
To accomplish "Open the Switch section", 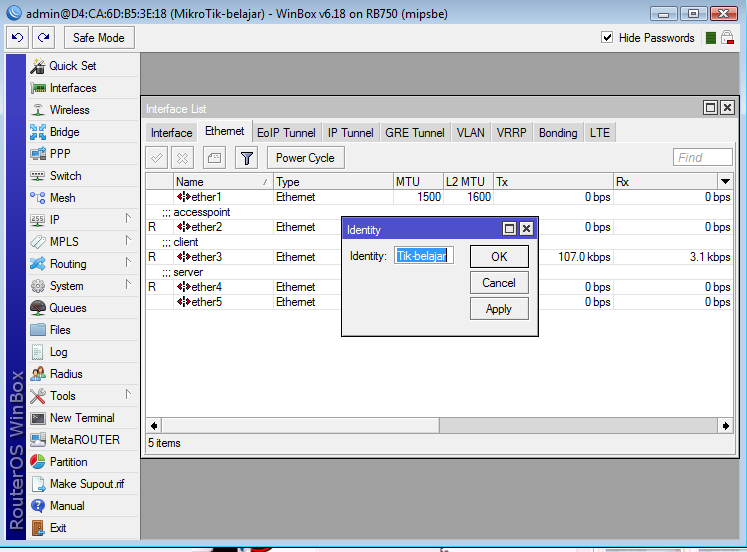I will coord(83,176).
